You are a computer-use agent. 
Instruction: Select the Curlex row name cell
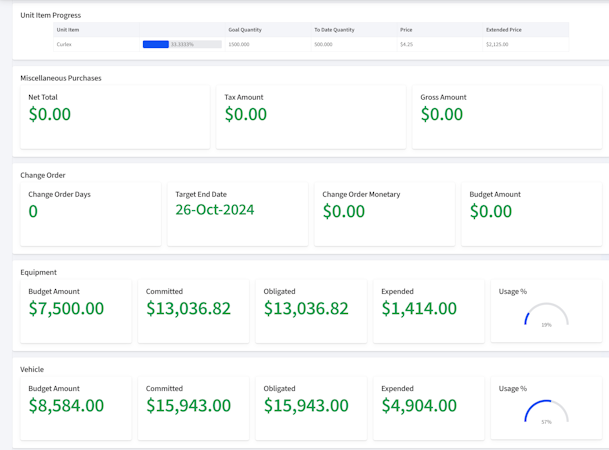pos(64,44)
